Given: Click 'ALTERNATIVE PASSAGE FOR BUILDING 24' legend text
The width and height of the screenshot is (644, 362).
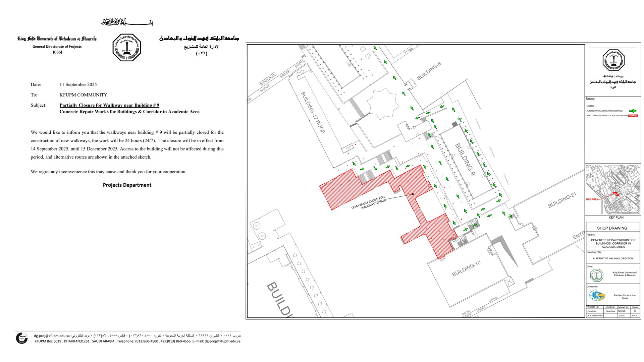Looking at the screenshot, I should (x=605, y=111).
